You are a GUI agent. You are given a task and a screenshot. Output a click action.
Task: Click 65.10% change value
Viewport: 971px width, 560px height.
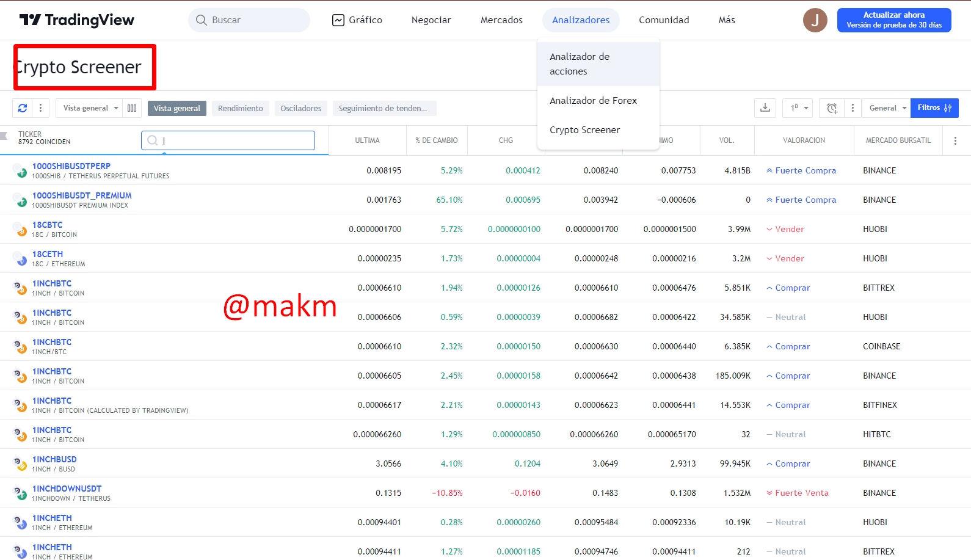click(x=449, y=200)
